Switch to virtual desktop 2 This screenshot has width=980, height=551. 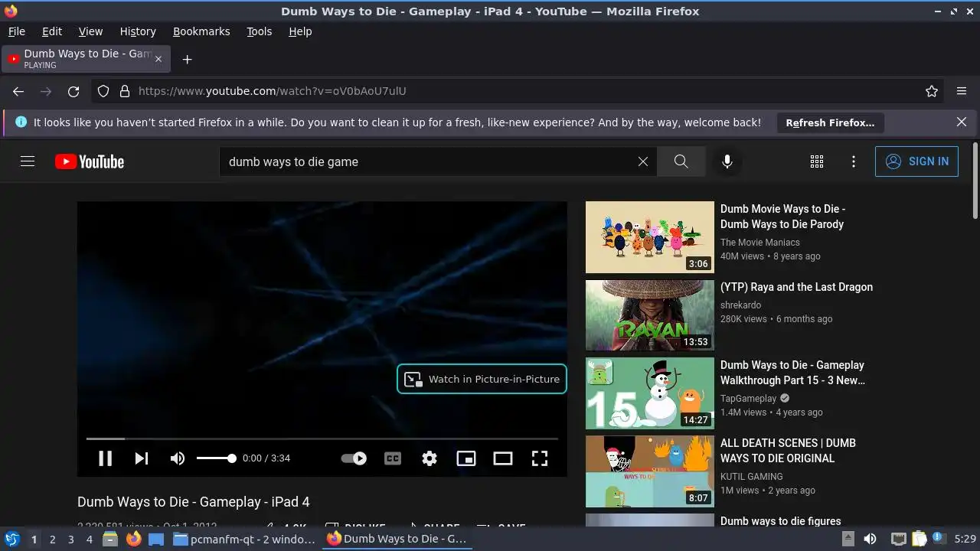(52, 540)
